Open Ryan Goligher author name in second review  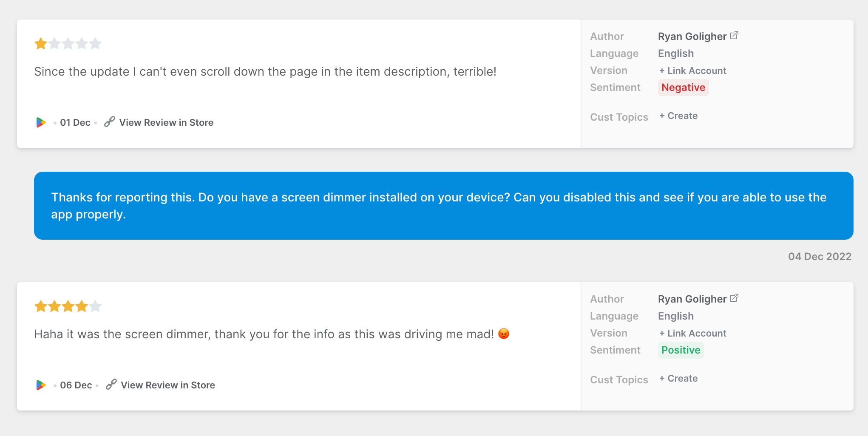(692, 299)
